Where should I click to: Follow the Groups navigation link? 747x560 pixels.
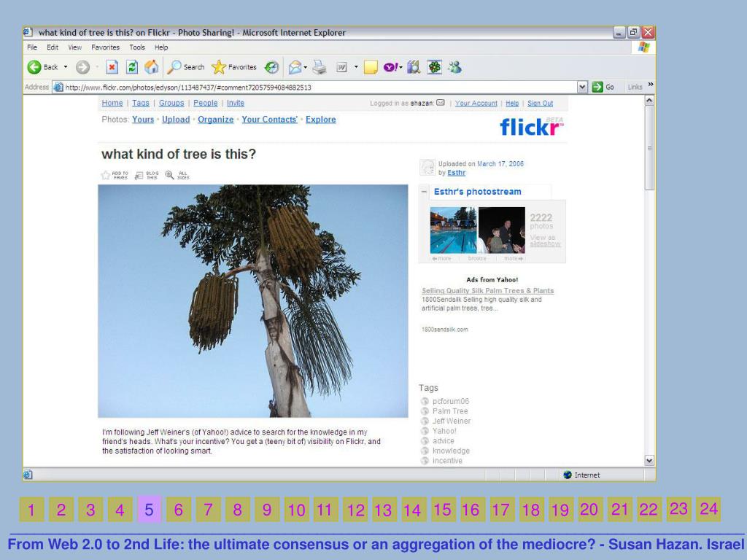click(171, 103)
